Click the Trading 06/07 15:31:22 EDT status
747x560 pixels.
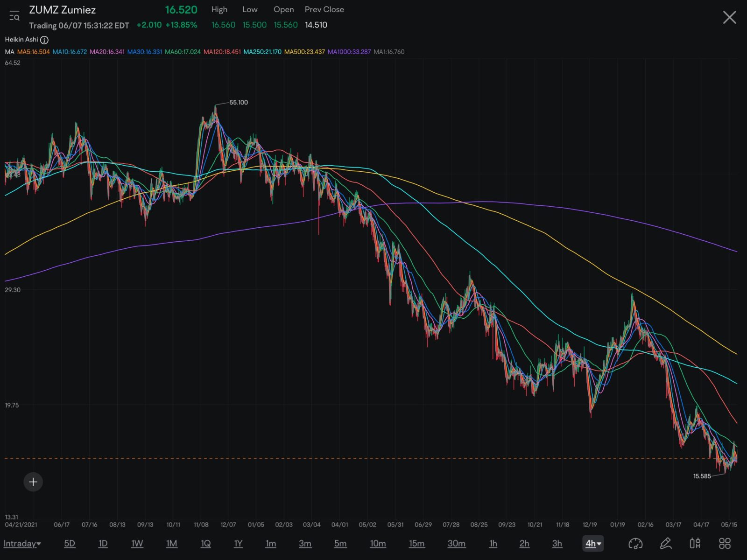coord(79,26)
